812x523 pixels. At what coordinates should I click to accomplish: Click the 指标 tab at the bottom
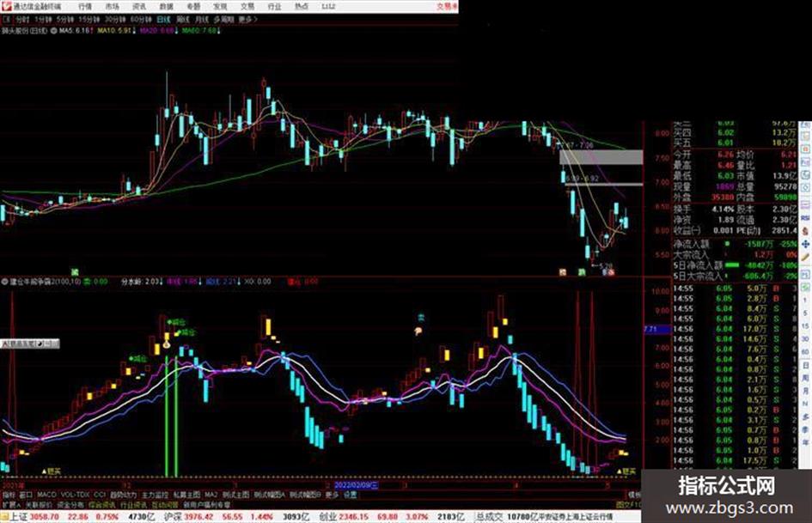pos(9,495)
